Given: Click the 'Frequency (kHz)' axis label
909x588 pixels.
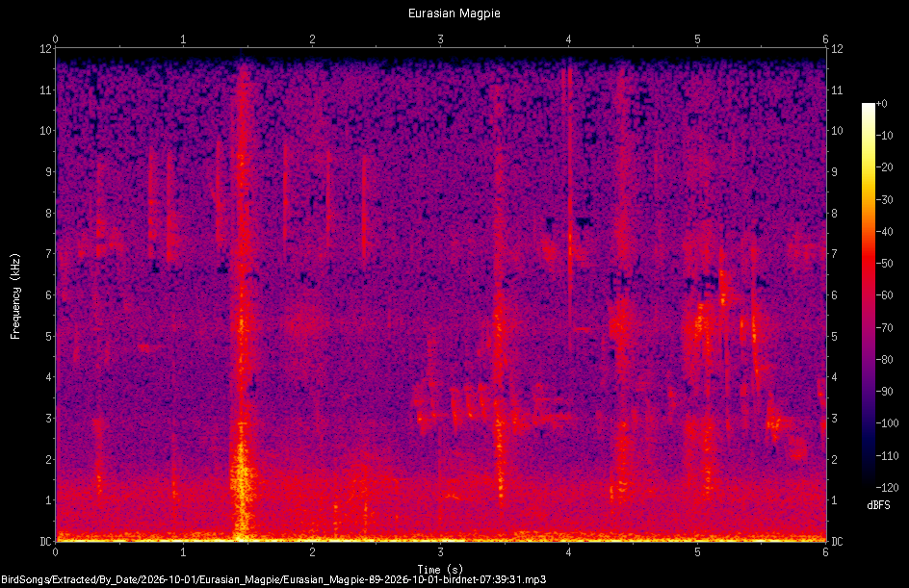Looking at the screenshot, I should point(15,296).
